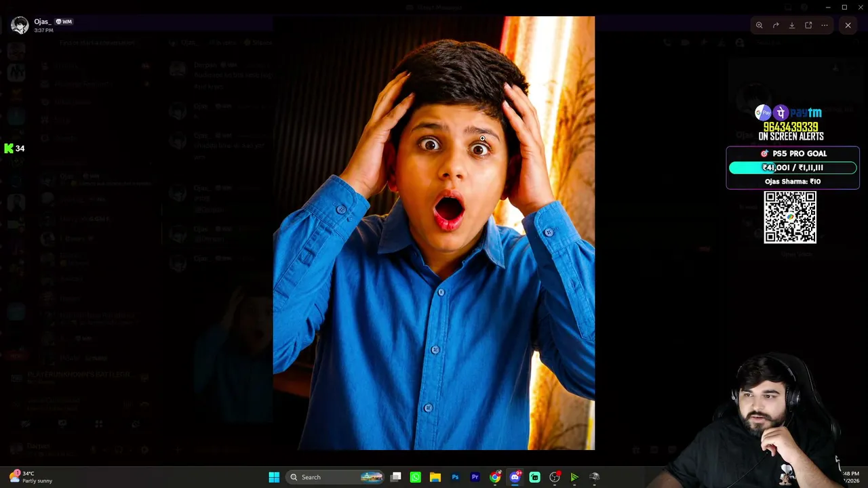
Task: Close the image viewer with the X button
Action: (x=848, y=25)
